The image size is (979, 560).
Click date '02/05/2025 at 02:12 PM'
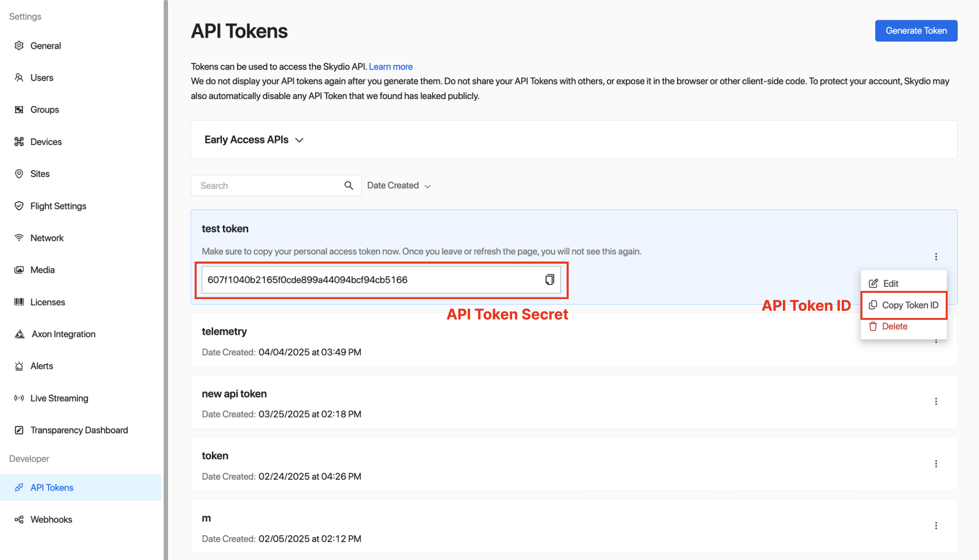310,539
